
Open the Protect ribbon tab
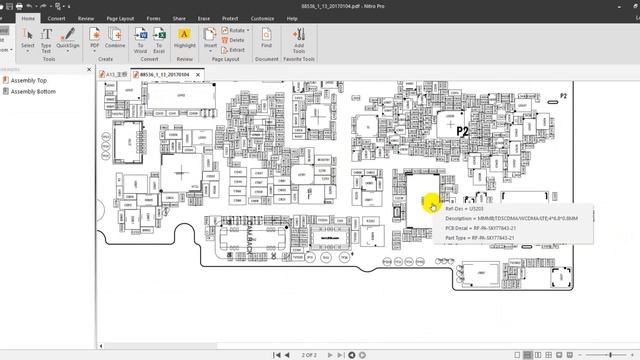(x=230, y=18)
